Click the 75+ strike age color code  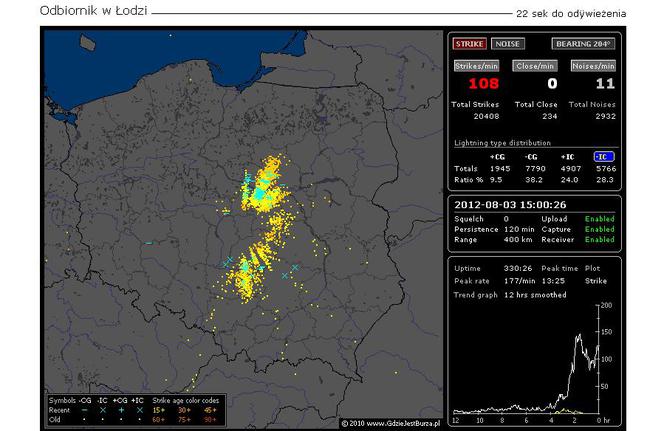(x=185, y=420)
